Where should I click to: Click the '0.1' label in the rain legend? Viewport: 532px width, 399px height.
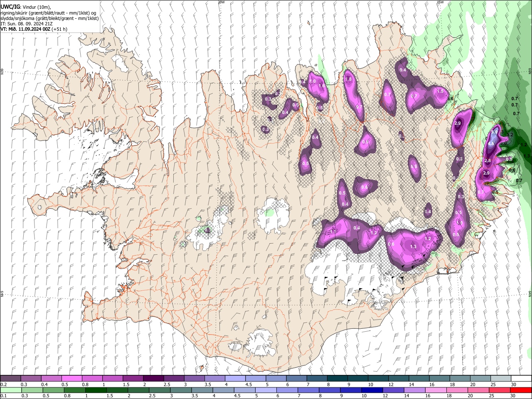(3, 396)
